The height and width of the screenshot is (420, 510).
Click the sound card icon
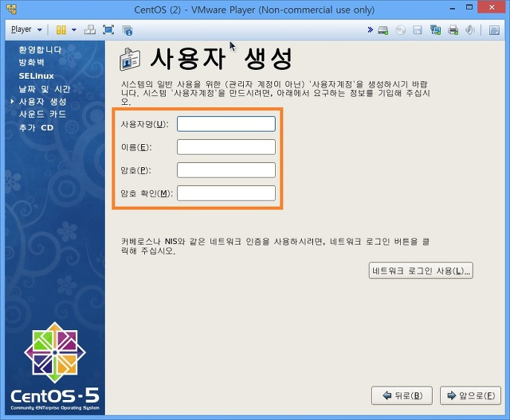pyautogui.click(x=470, y=30)
